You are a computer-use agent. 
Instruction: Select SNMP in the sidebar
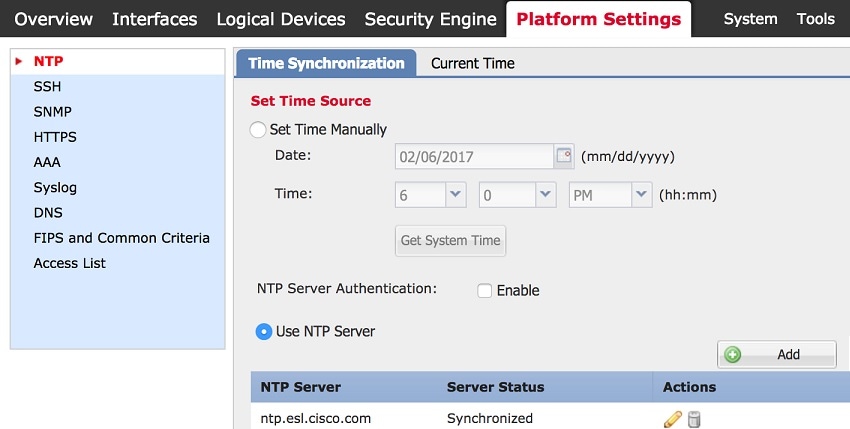coord(53,112)
